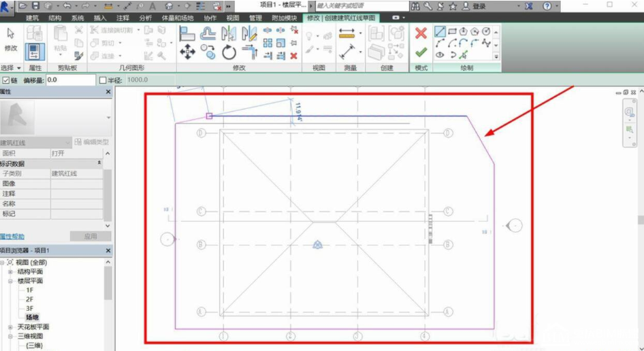
Task: Toggle the Chain (链) checkbox
Action: (5, 80)
